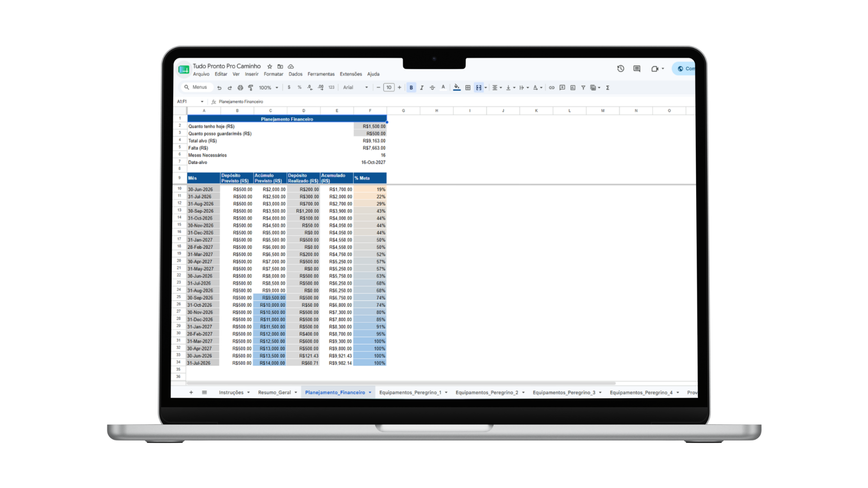Viewport: 868px width, 488px height.
Task: Open the fill color picker
Action: (457, 87)
